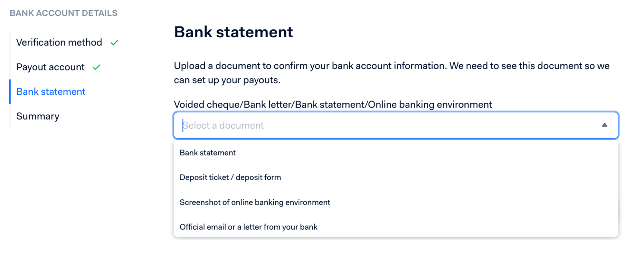Select 'Official email or a letter from your bank'
This screenshot has height=266, width=644.
[248, 227]
